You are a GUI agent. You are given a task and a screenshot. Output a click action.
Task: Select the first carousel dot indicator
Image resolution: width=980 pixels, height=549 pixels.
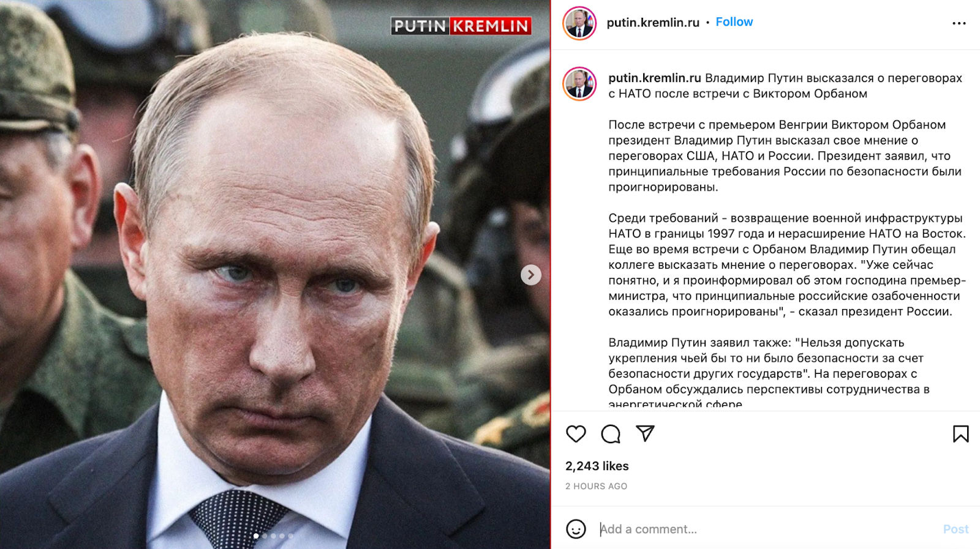click(x=256, y=536)
